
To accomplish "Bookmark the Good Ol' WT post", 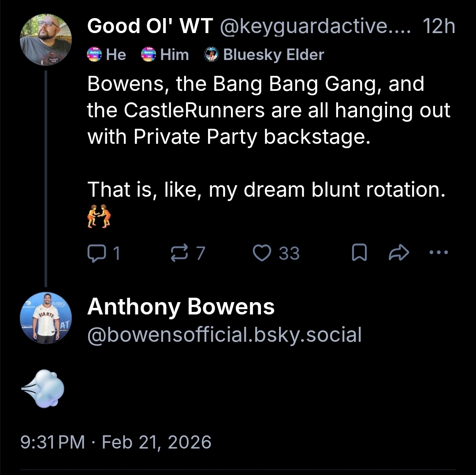I will 359,253.
